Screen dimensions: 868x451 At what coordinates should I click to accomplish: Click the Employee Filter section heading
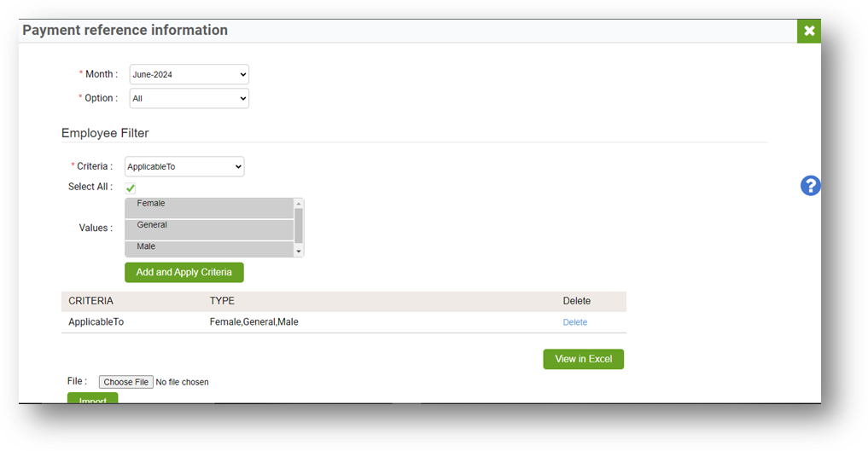pos(105,133)
